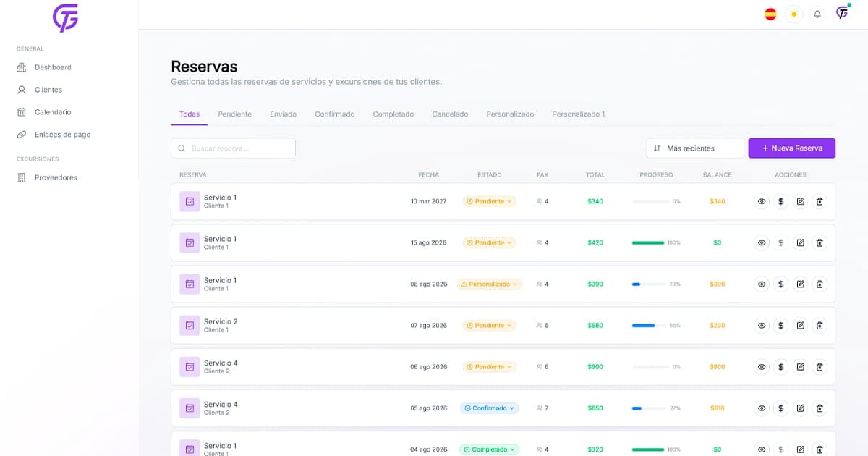868x456 pixels.
Task: Register payment for the 08 ago 2026 reservation
Action: 781,284
